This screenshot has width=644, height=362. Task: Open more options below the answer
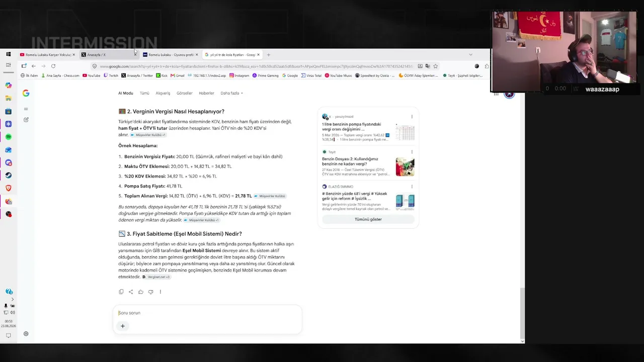(160, 292)
